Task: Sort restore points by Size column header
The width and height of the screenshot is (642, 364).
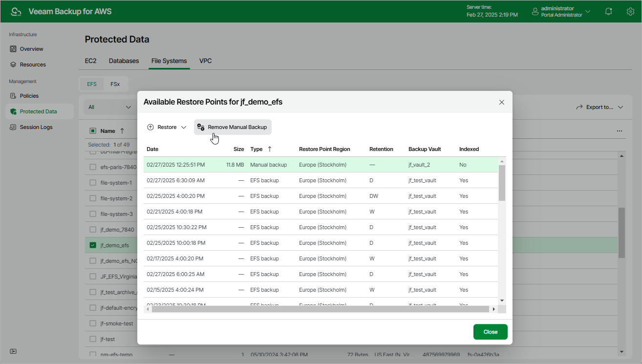Action: [238, 149]
